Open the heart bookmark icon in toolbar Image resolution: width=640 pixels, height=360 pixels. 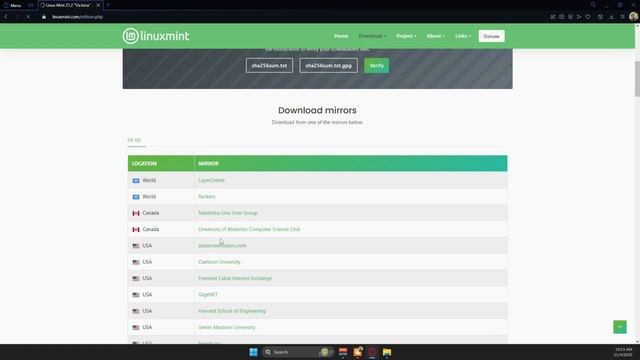coord(588,17)
